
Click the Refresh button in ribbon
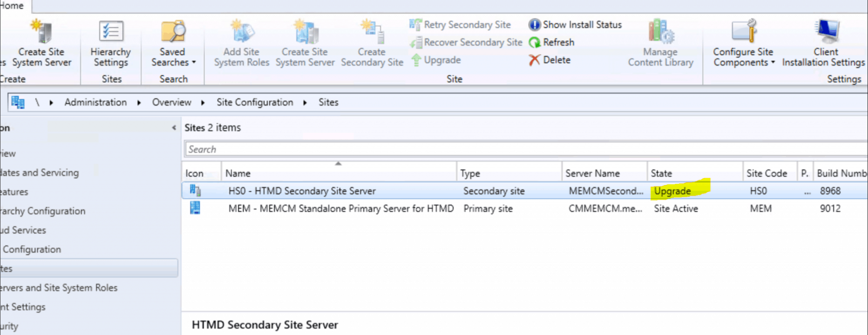point(552,42)
